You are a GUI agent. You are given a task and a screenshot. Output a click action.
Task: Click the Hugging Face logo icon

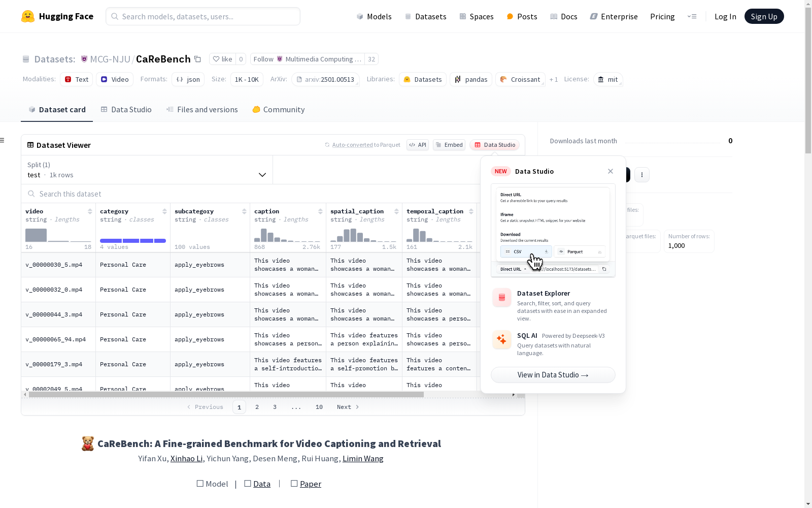[28, 16]
